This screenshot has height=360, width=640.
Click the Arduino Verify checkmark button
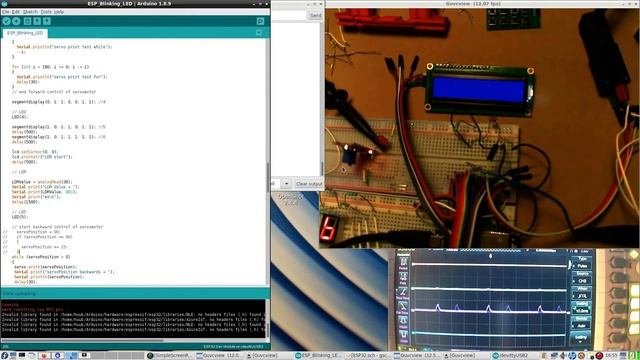point(7,21)
